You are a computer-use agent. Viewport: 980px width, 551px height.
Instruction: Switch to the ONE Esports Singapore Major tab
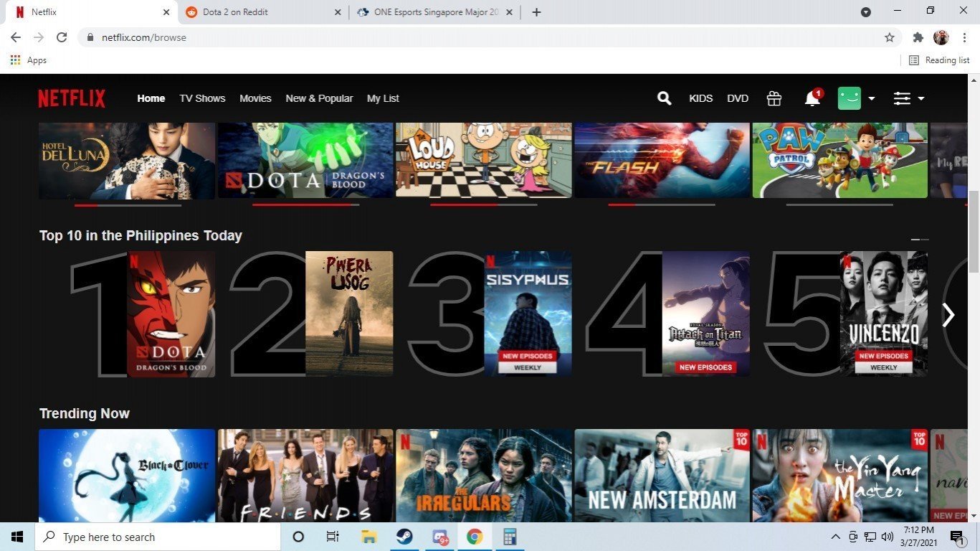434,12
